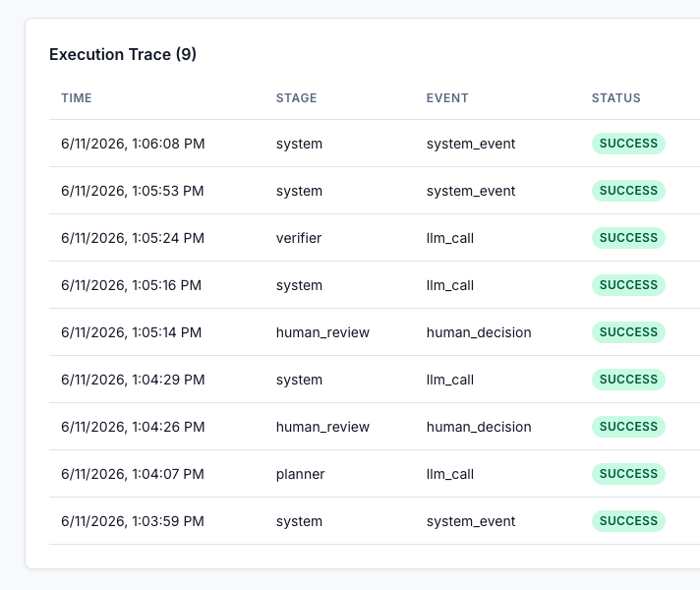The height and width of the screenshot is (590, 700).
Task: Click system stage at 1:05:53 PM
Action: click(299, 191)
